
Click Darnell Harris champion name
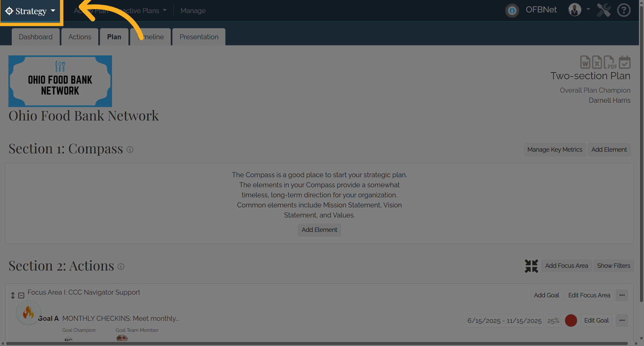click(609, 100)
